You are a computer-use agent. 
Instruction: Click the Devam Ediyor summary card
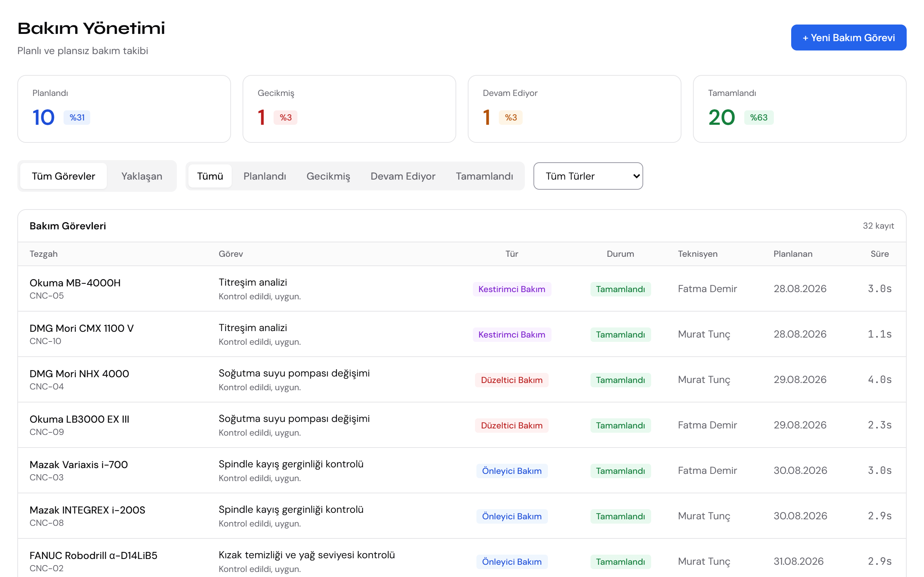pos(574,109)
